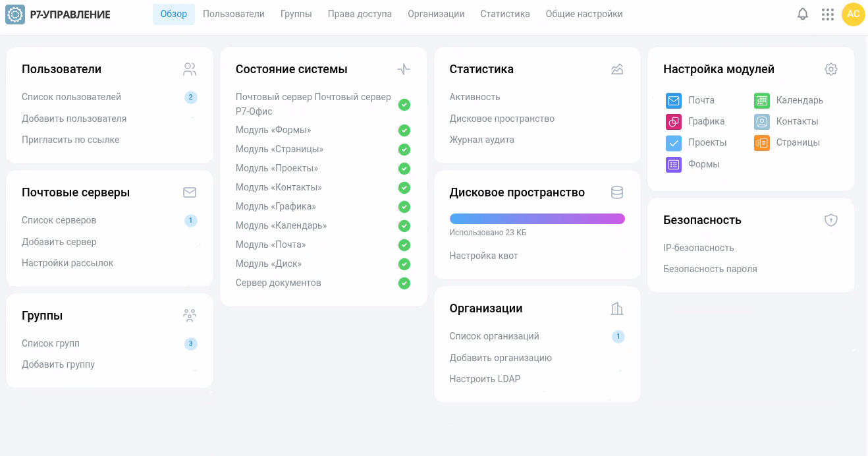Click the green Календарь module icon
The image size is (868, 456).
click(762, 100)
